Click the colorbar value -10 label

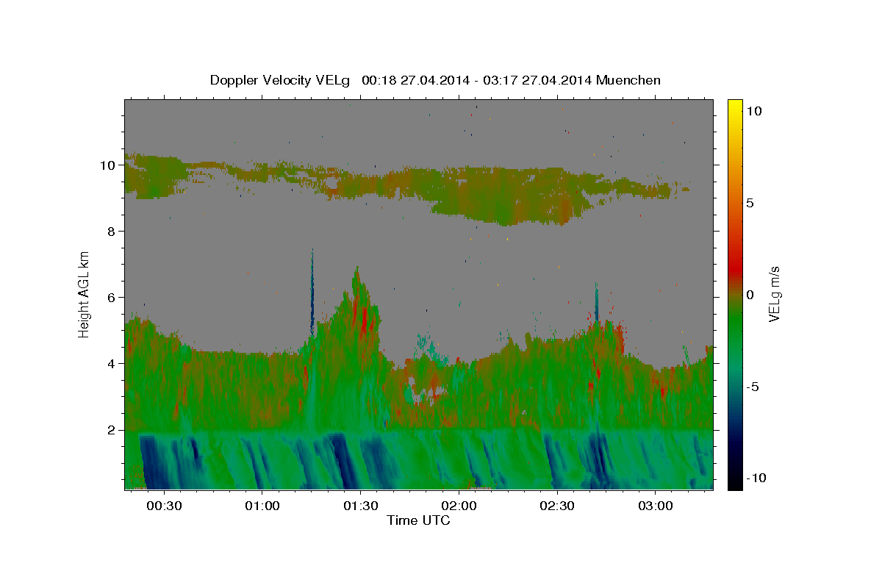coord(756,478)
